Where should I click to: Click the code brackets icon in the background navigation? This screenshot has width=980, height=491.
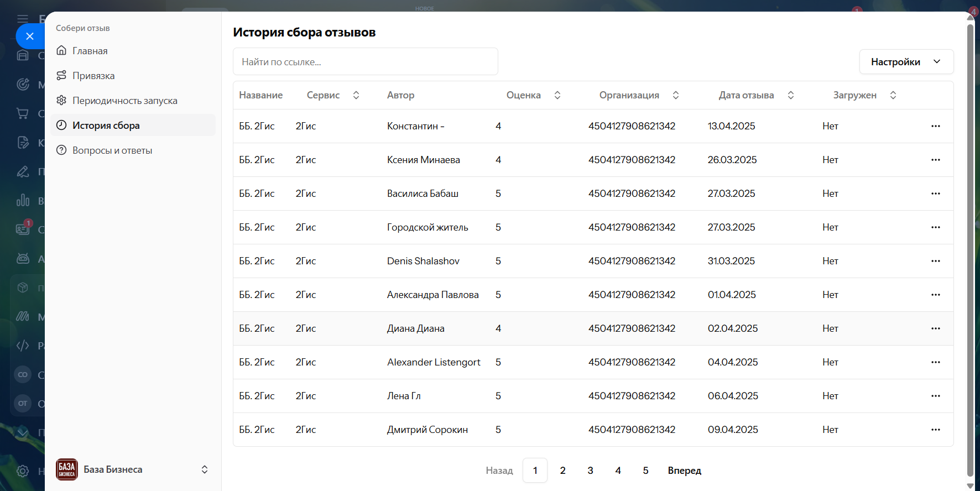pyautogui.click(x=23, y=346)
